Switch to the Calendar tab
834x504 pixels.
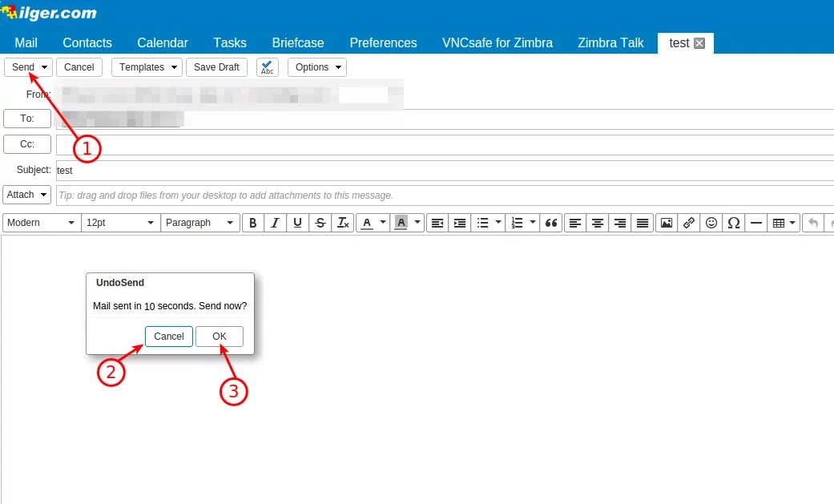pos(162,42)
